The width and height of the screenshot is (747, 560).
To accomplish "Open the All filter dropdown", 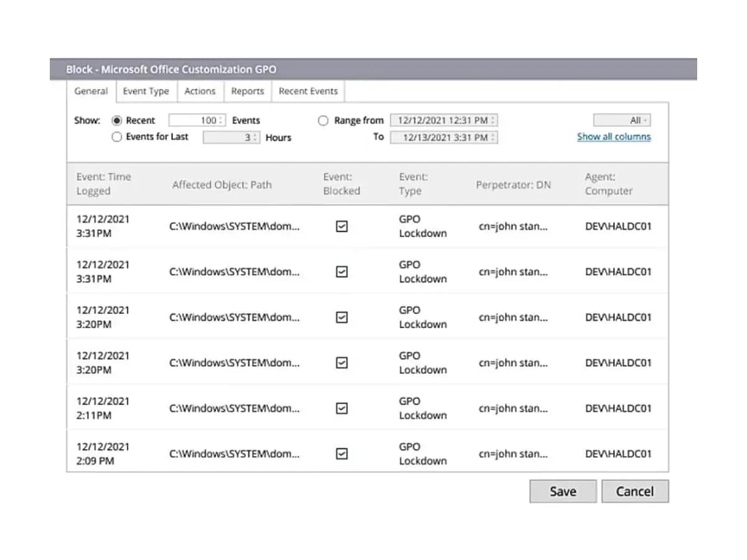I will coord(622,121).
